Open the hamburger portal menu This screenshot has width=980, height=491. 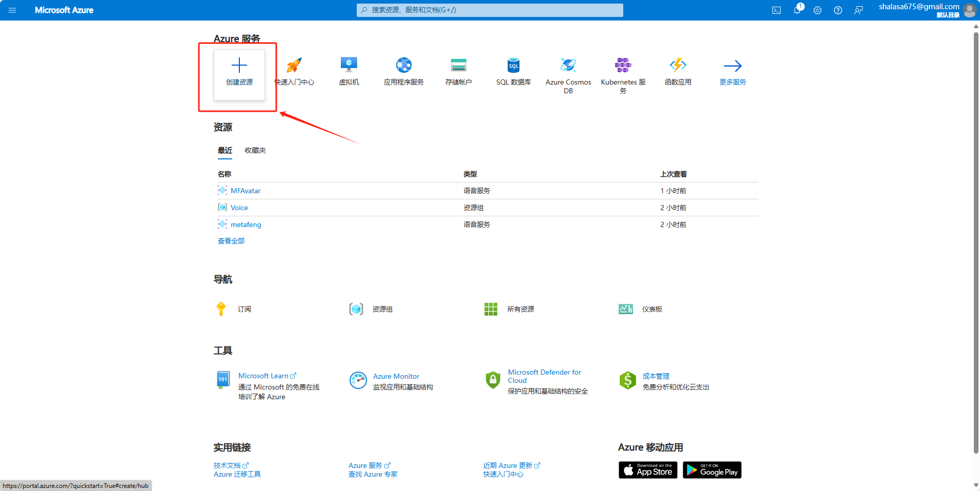(12, 10)
